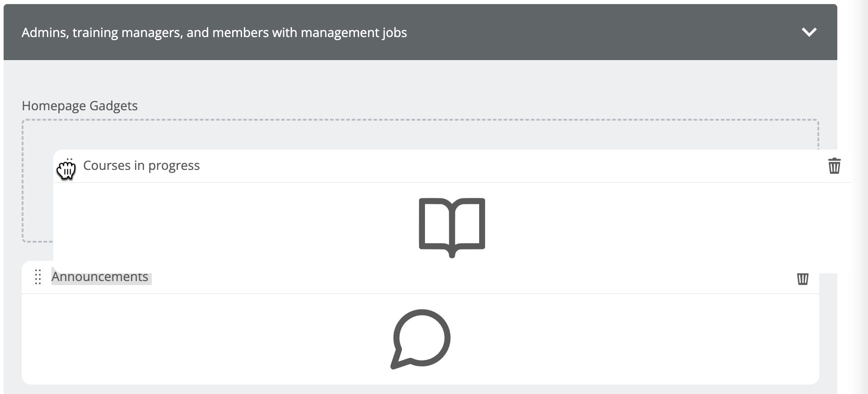Delete the Announcements gadget using its trash icon
868x394 pixels.
[803, 279]
